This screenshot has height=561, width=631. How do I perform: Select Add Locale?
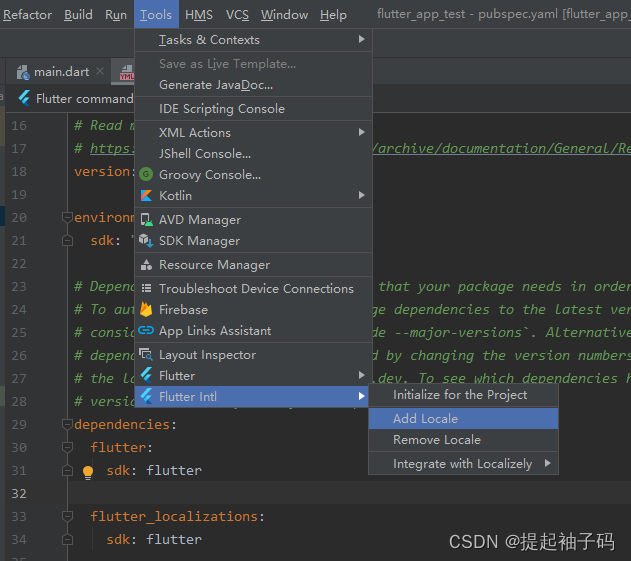463,419
